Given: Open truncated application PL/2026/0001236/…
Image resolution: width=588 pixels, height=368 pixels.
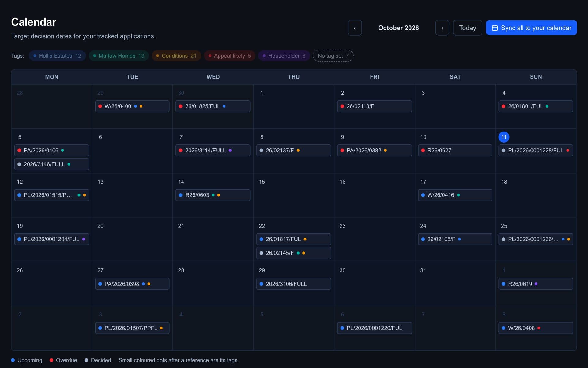Looking at the screenshot, I should click(x=536, y=239).
